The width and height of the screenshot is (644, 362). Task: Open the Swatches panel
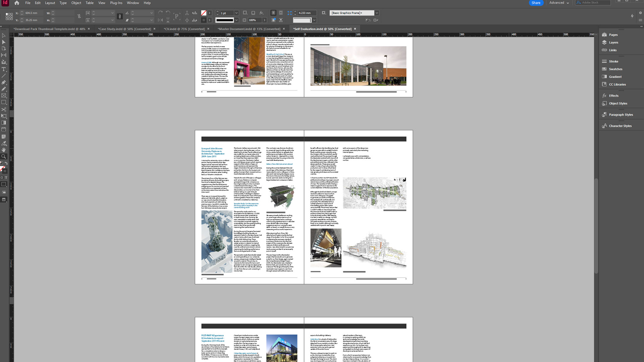click(x=616, y=69)
